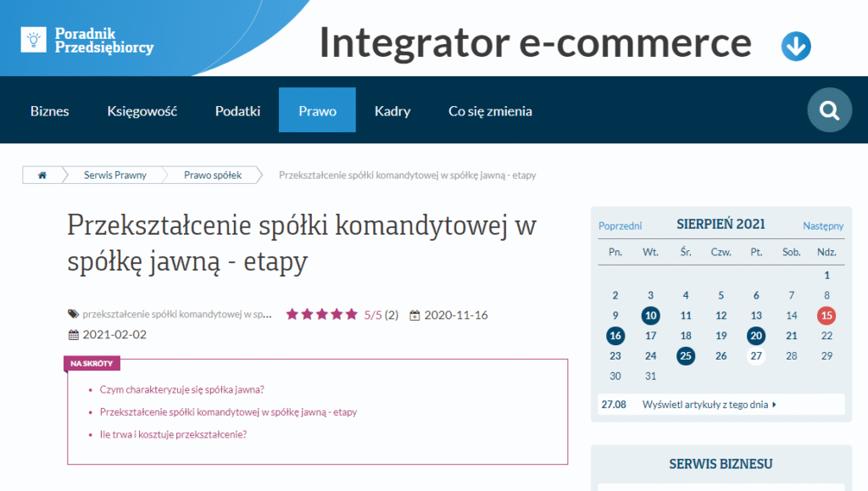Rate article using the fifth star
The image size is (868, 491).
coord(351,315)
